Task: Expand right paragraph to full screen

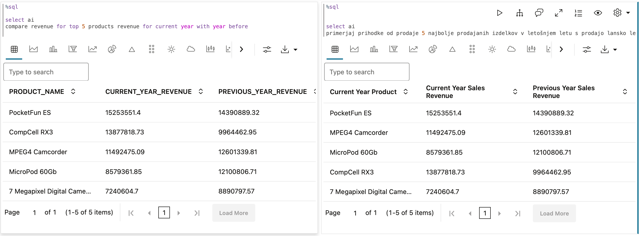Action: 559,13
